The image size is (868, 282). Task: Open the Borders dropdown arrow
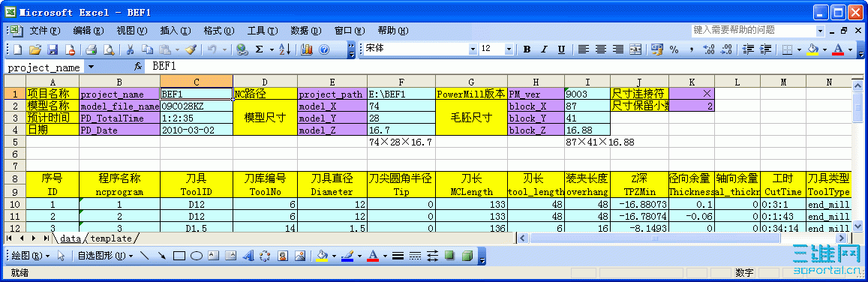[799, 49]
